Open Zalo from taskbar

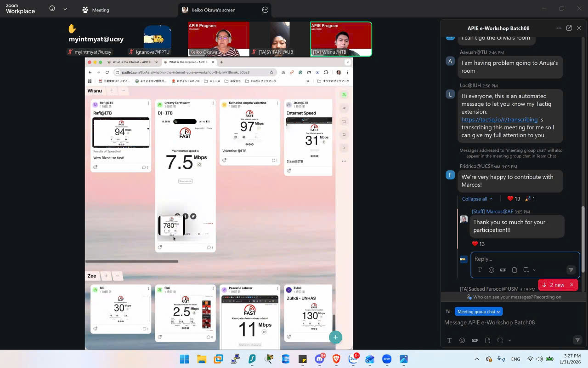(x=354, y=359)
